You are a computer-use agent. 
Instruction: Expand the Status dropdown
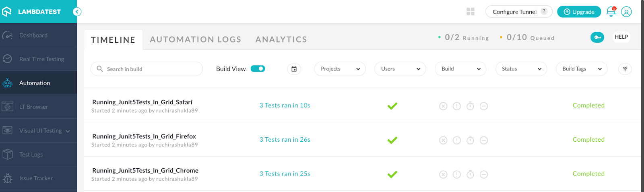[x=521, y=69]
